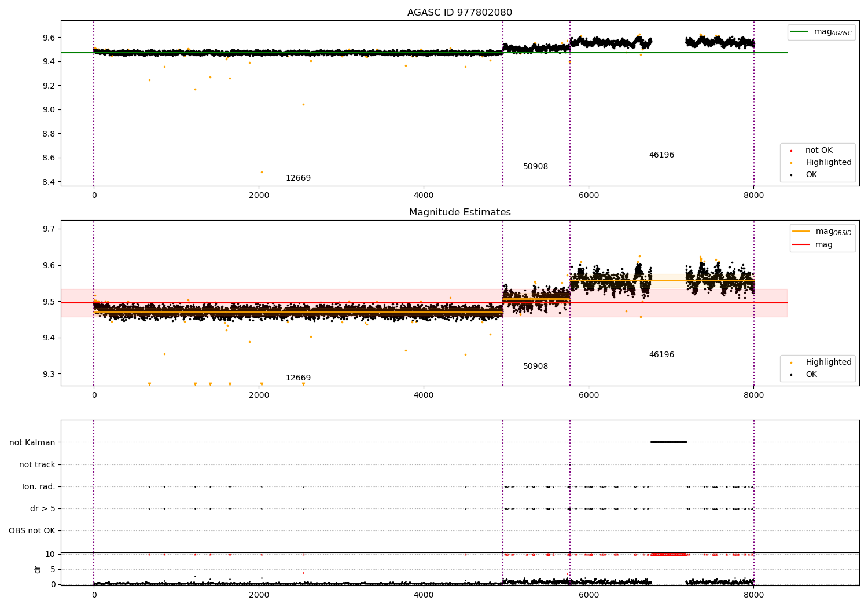Click the dr axis tick label 5

(x=53, y=570)
